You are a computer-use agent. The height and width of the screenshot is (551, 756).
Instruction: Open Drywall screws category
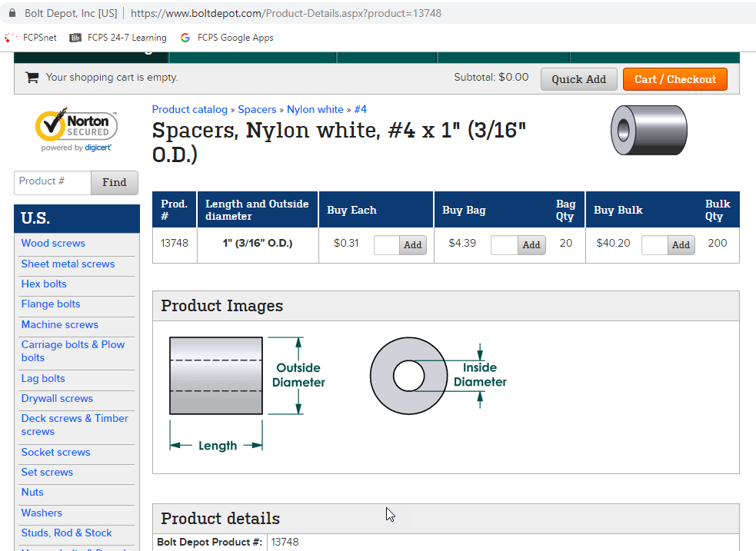click(57, 398)
